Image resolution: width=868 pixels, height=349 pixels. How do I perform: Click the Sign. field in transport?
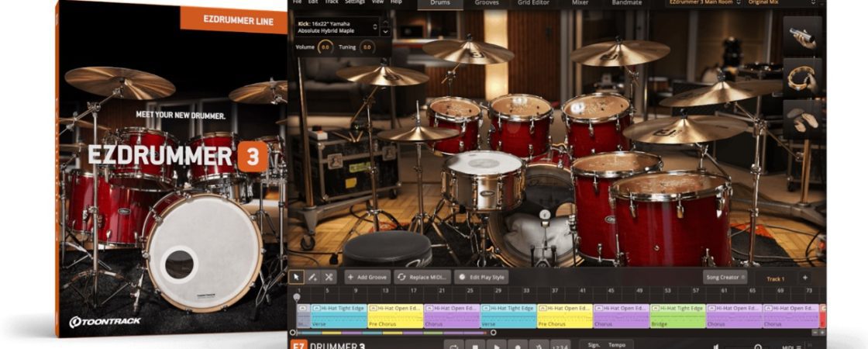click(594, 345)
